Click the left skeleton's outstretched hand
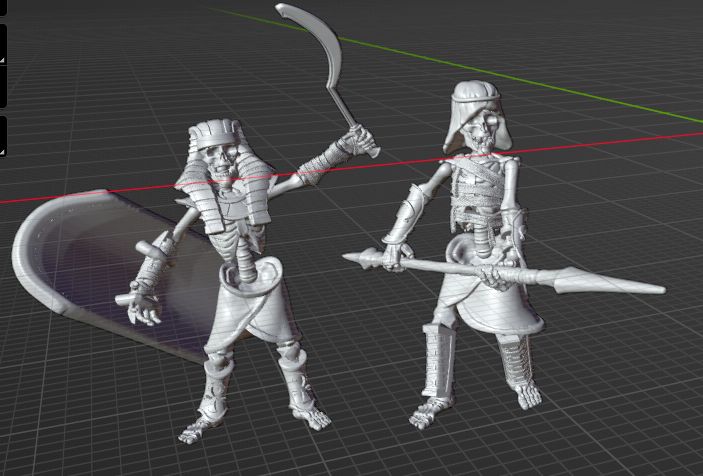Image resolution: width=703 pixels, height=476 pixels. [145, 305]
